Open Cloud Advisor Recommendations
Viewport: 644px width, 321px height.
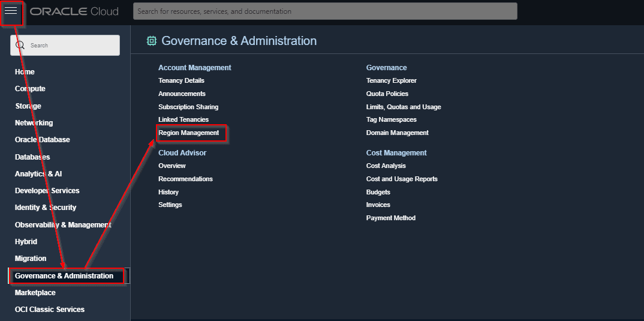(x=185, y=179)
